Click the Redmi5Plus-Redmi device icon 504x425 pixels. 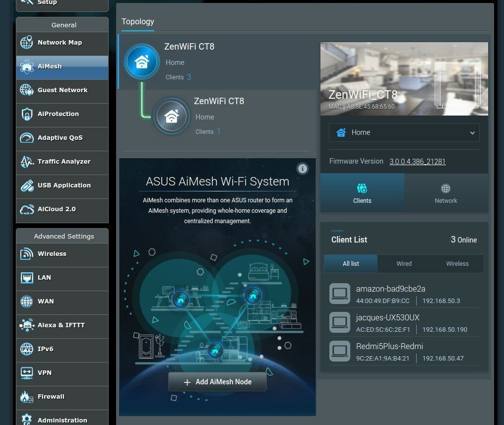click(340, 351)
